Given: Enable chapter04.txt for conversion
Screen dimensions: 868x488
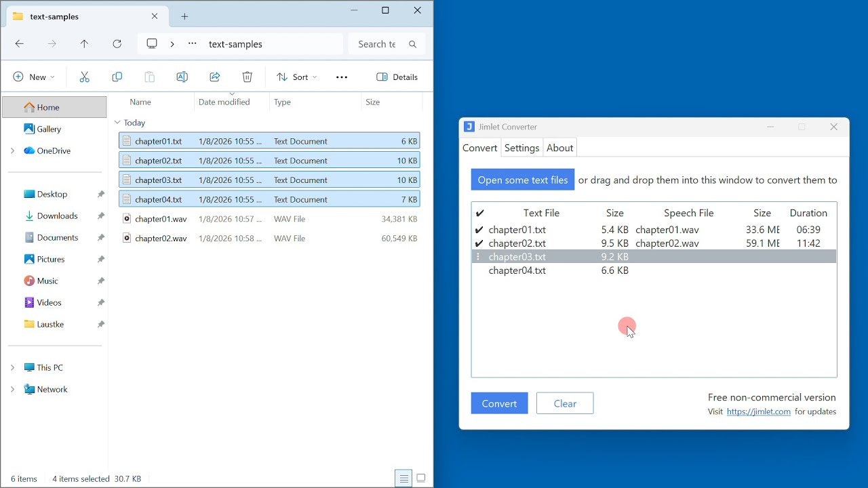Looking at the screenshot, I should click(x=479, y=270).
